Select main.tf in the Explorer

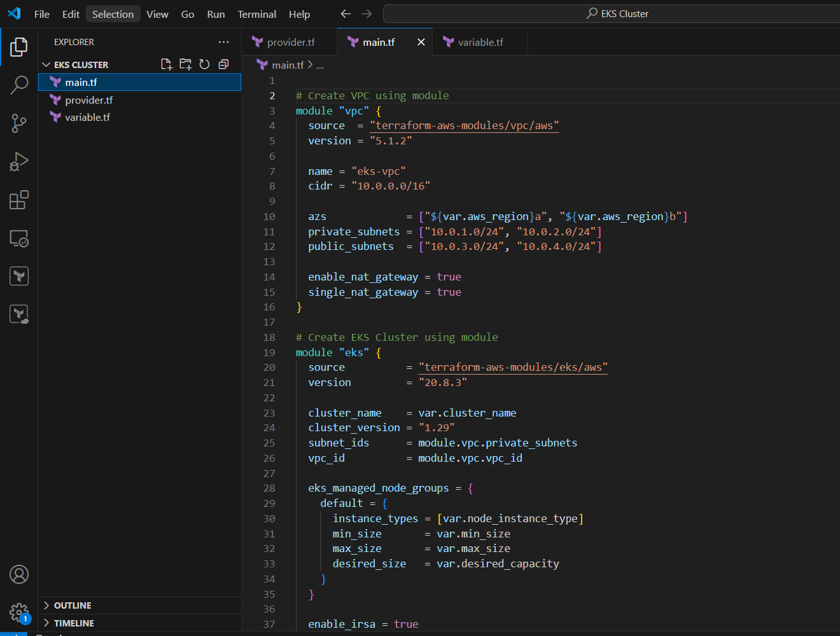click(x=140, y=82)
